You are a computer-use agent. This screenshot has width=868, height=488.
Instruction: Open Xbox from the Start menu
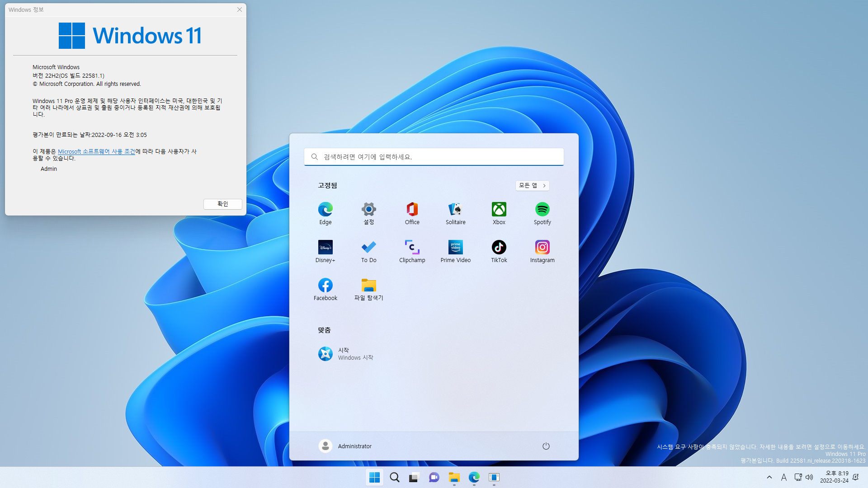click(499, 213)
